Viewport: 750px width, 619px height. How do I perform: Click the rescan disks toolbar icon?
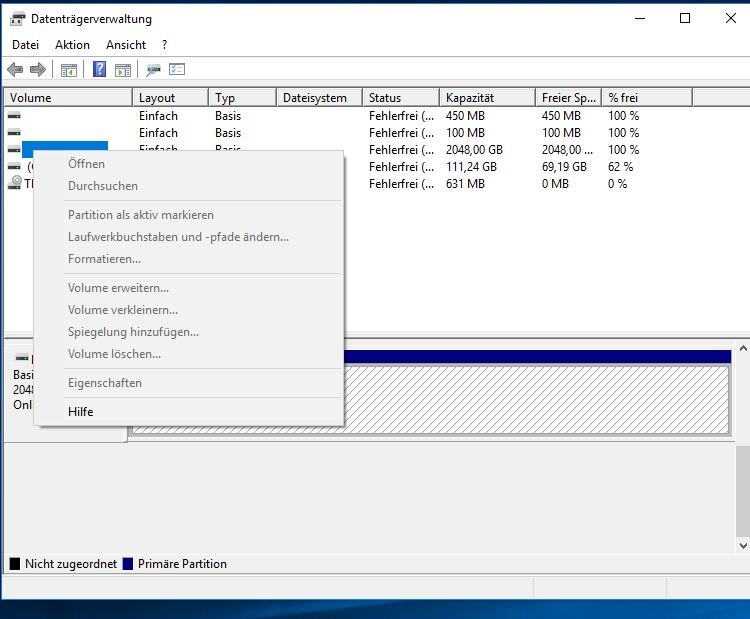(x=153, y=70)
